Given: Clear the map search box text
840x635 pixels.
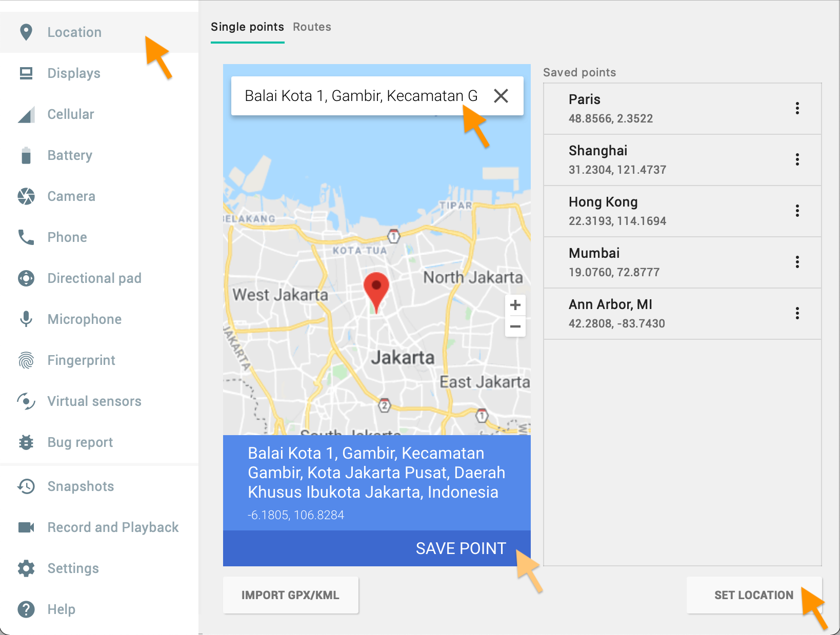Looking at the screenshot, I should pos(501,96).
